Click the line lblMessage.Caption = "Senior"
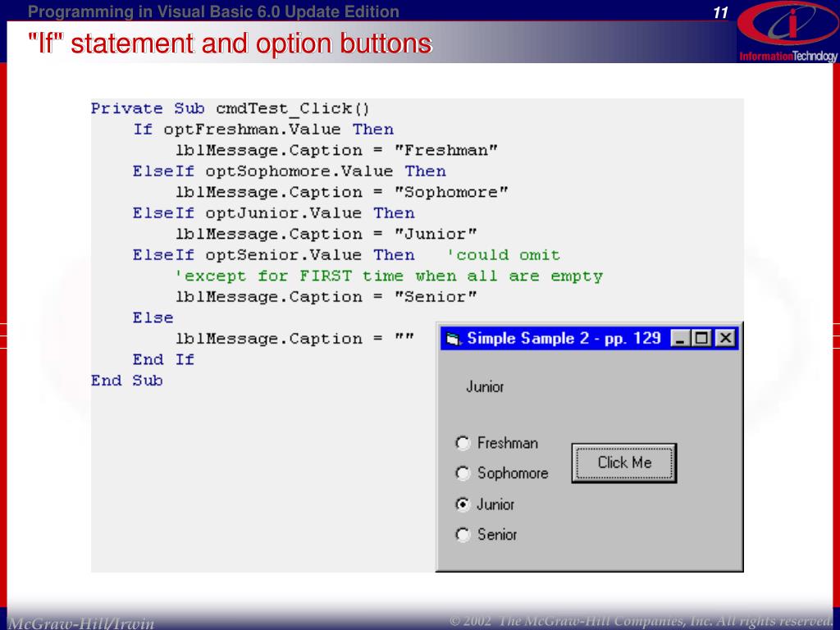Viewport: 840px width, 630px height. [326, 297]
